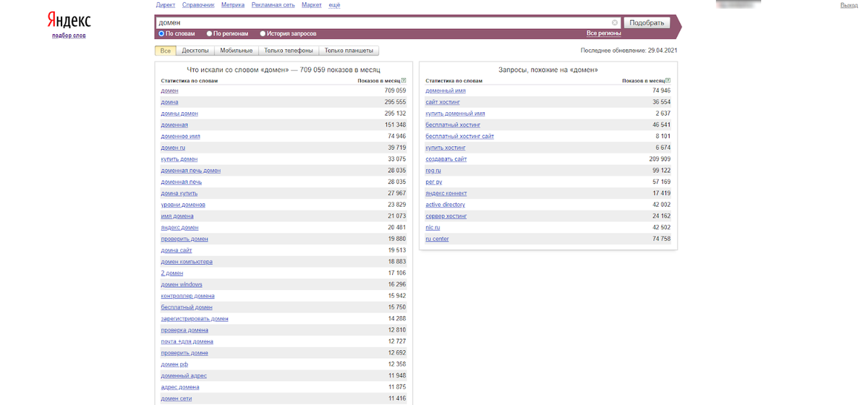Click the help icon beside right table's «Показов в месяц»

[x=668, y=80]
